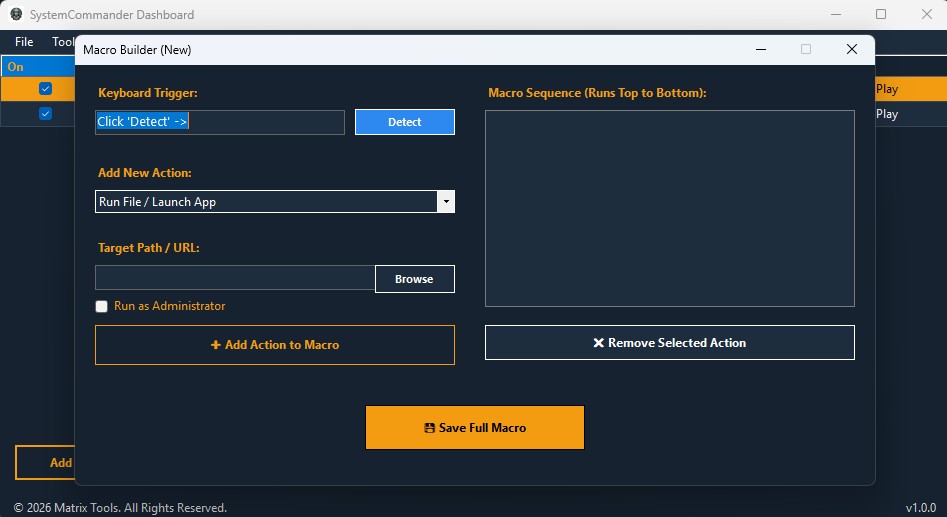Click the SystemCommander app icon in title bar

tap(16, 14)
